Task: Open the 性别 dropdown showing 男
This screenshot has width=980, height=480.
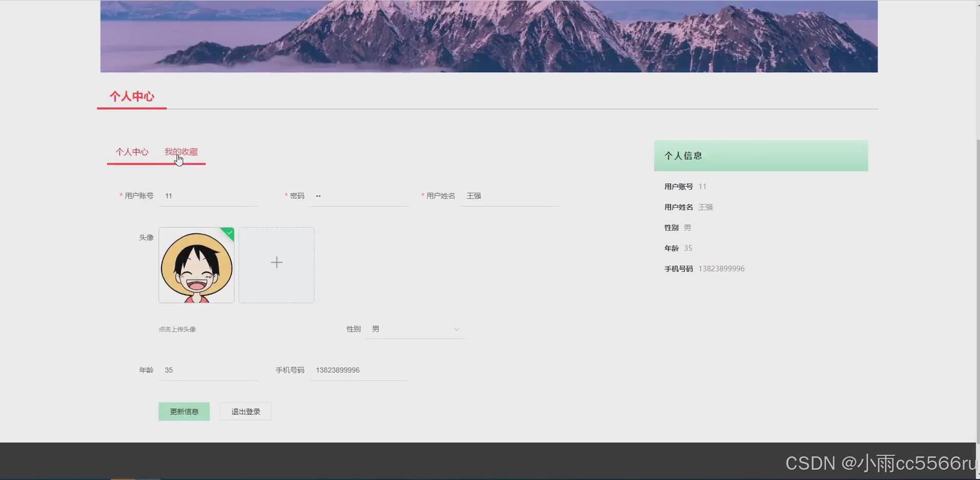Action: pyautogui.click(x=416, y=329)
